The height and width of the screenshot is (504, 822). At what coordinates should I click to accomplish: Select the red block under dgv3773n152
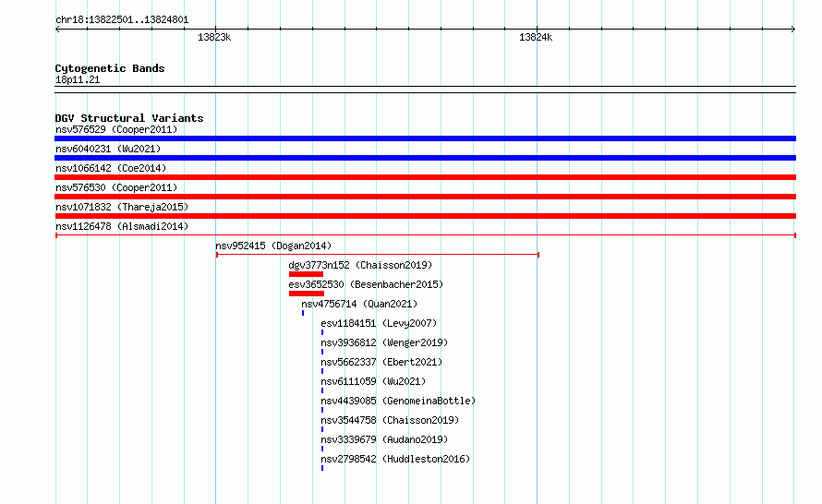point(306,274)
